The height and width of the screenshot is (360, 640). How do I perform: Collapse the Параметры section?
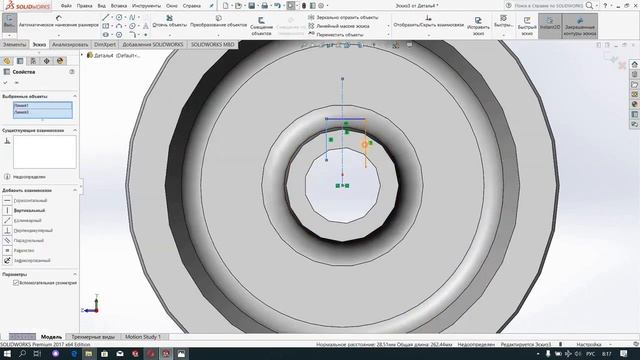tap(75, 274)
